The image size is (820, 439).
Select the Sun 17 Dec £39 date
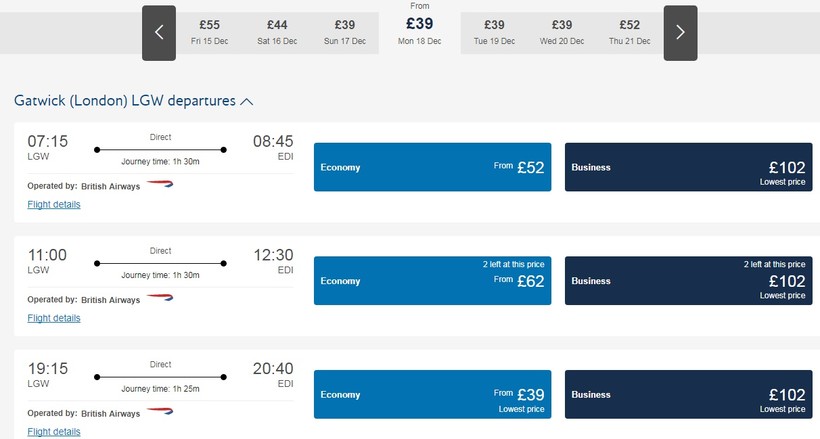click(345, 32)
